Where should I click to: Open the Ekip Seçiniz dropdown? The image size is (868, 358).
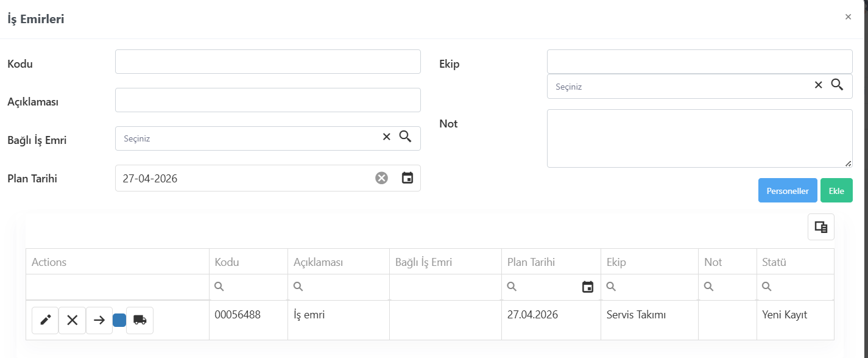pyautogui.click(x=700, y=87)
